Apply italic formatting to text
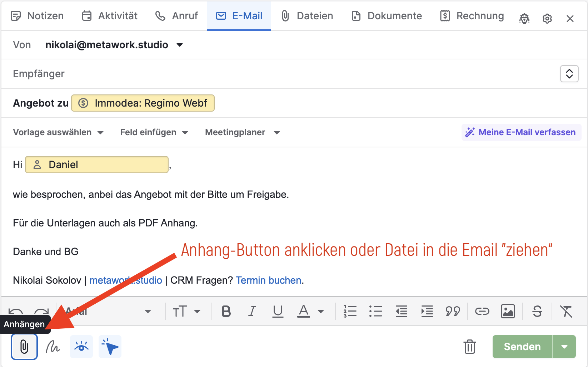 [252, 311]
